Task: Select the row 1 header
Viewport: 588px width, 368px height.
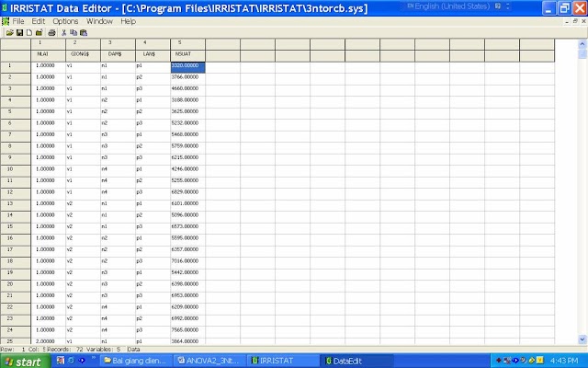Action: [16, 67]
